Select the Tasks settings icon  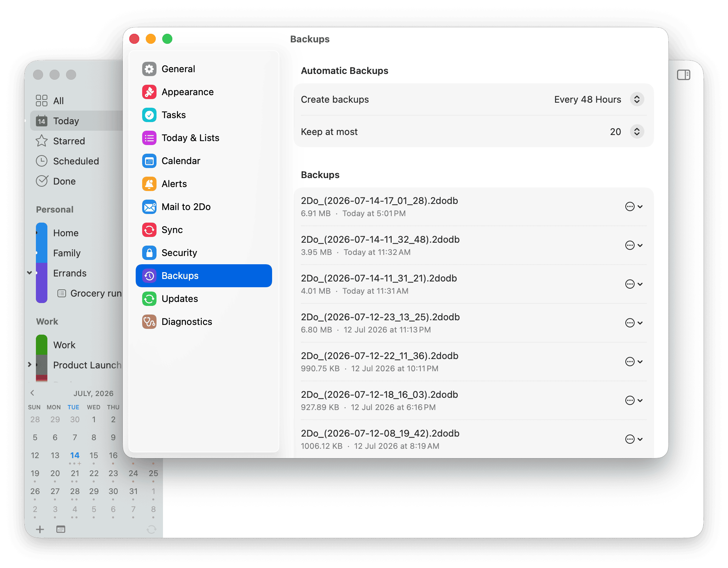click(x=149, y=115)
